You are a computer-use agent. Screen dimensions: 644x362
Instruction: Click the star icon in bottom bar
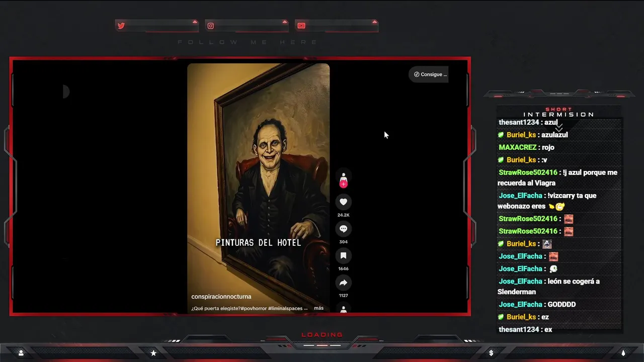pyautogui.click(x=153, y=353)
